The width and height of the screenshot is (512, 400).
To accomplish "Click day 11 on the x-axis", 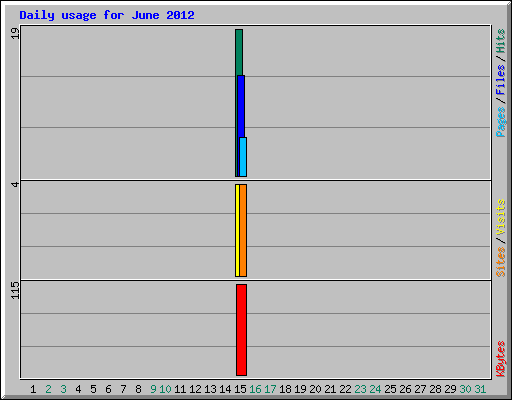I will coord(180,389).
